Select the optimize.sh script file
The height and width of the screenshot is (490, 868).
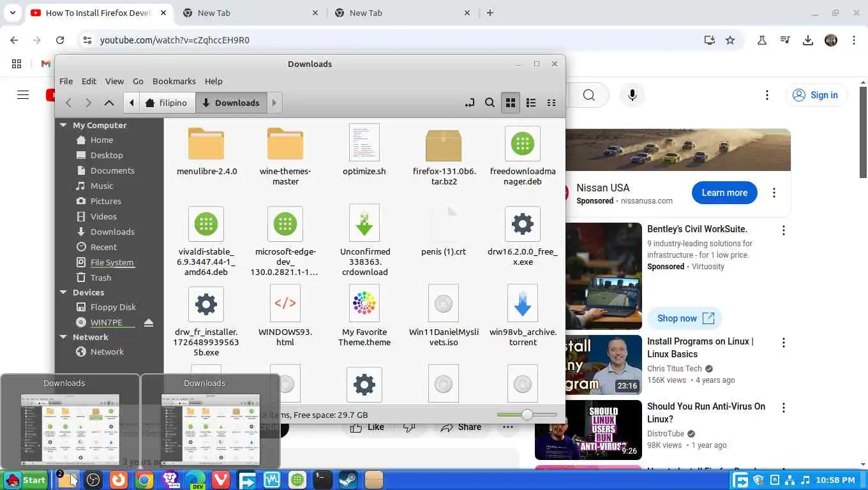pos(364,151)
